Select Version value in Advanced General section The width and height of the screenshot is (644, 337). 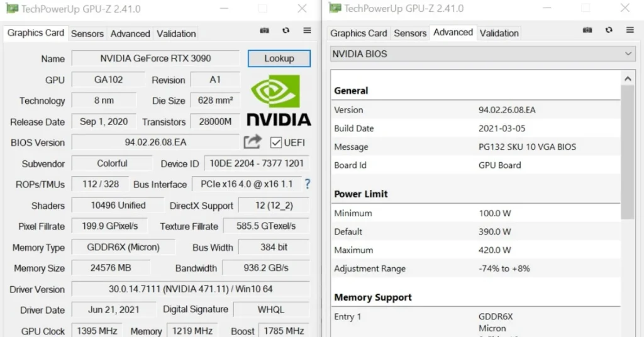pyautogui.click(x=507, y=109)
